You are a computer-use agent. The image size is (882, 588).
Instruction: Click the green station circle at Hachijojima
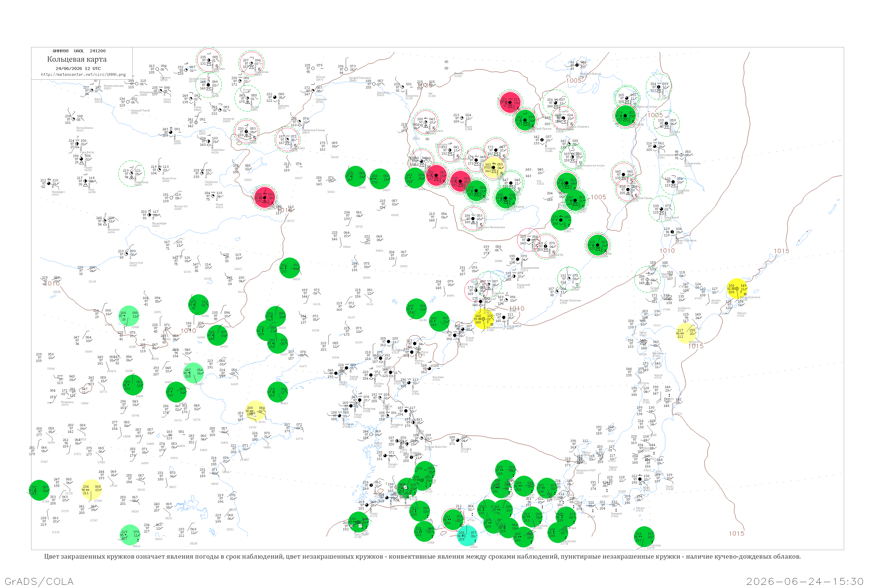644,537
